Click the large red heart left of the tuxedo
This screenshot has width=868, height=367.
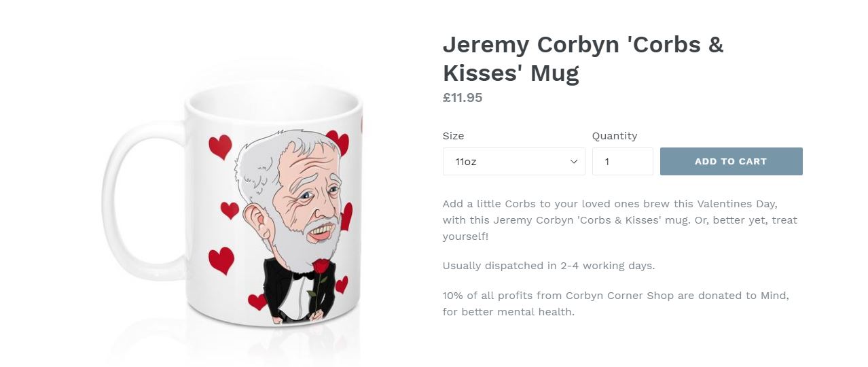221,260
